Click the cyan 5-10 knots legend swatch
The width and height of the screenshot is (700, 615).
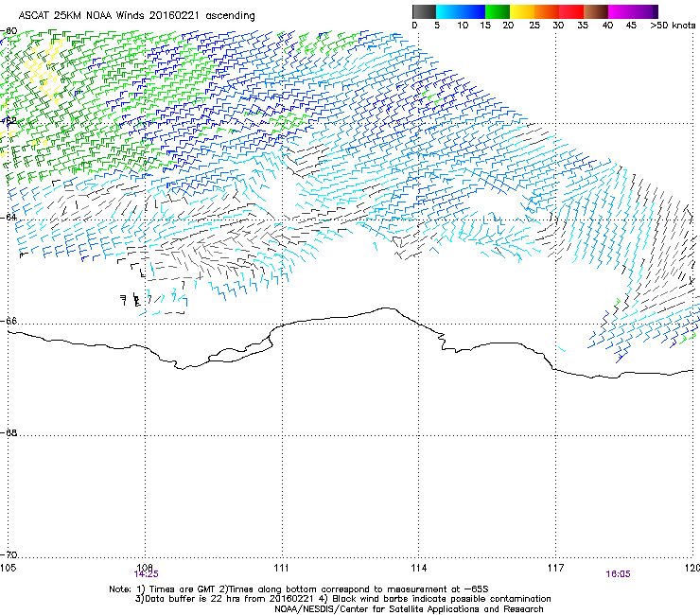point(448,11)
